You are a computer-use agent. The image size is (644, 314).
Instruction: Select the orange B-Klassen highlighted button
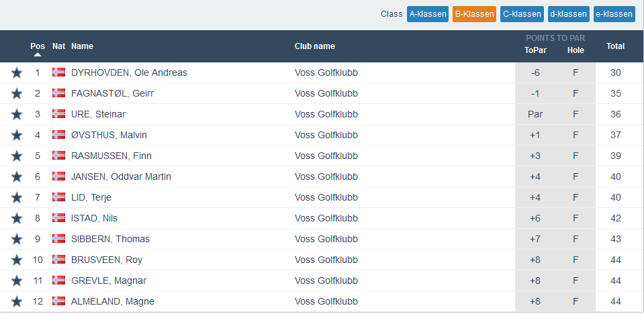(x=474, y=14)
